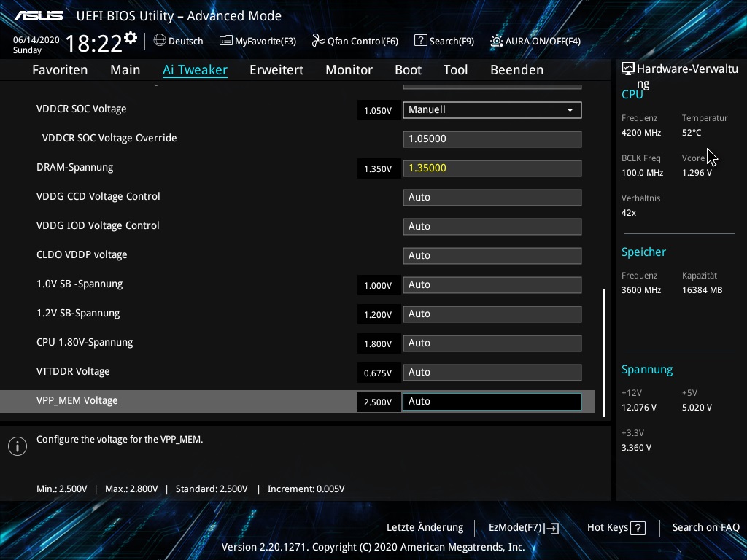Click the 0.675V readout for VTTDDR
747x560 pixels.
tap(379, 373)
